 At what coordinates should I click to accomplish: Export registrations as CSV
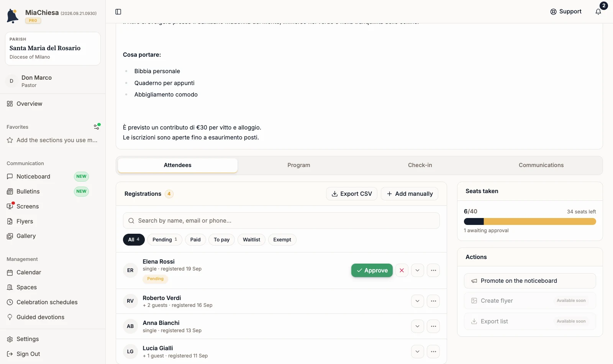pyautogui.click(x=352, y=194)
